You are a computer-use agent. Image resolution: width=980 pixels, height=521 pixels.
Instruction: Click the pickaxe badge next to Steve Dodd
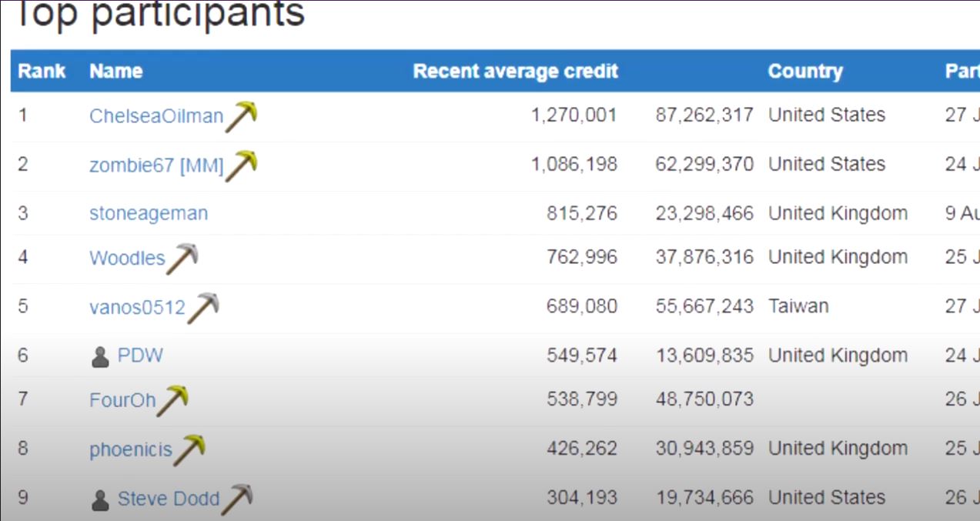[236, 499]
